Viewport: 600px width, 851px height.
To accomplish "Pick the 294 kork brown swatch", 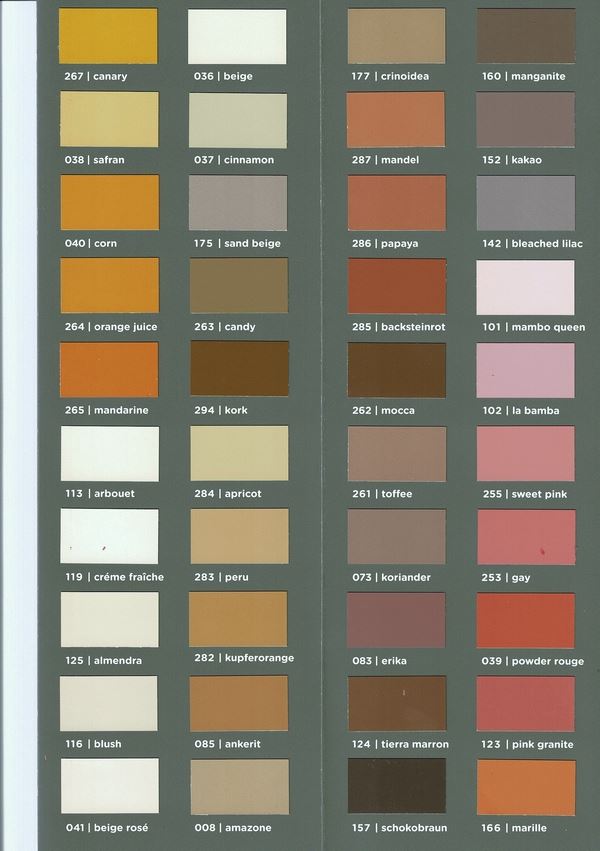I will [238, 369].
